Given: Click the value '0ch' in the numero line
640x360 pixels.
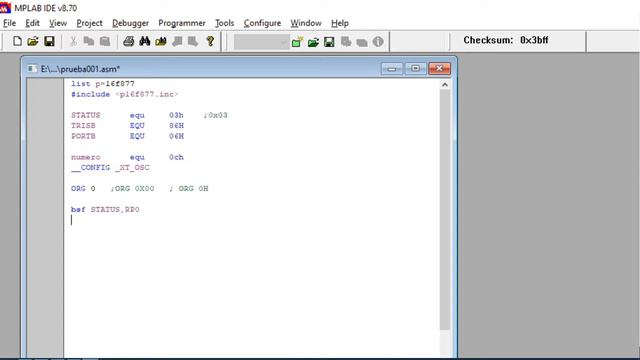Looking at the screenshot, I should pos(176,157).
